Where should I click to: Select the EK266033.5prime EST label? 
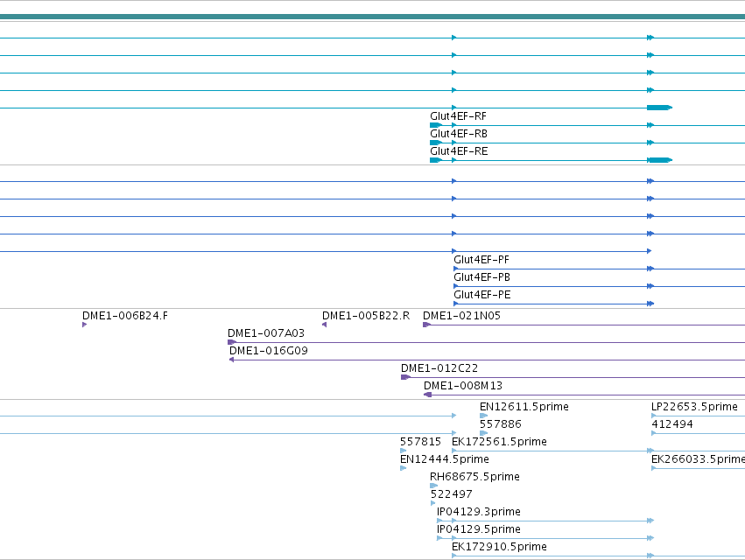click(x=698, y=459)
